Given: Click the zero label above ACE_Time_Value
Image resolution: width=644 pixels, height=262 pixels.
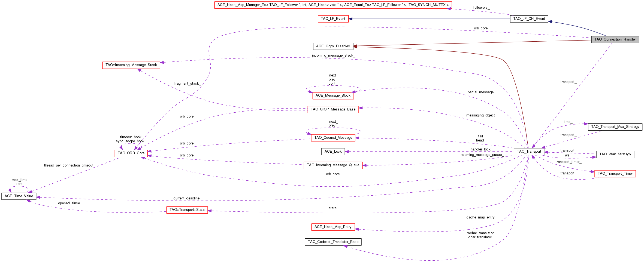Looking at the screenshot, I should 19,184.
